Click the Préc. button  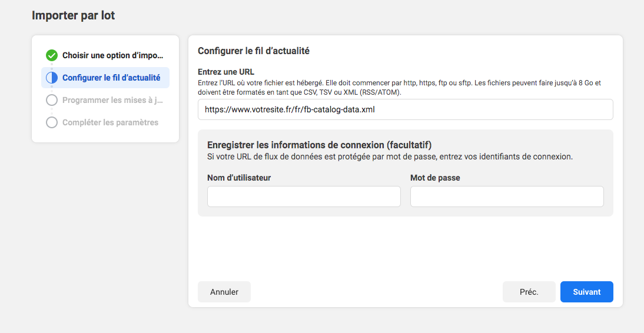click(x=529, y=292)
